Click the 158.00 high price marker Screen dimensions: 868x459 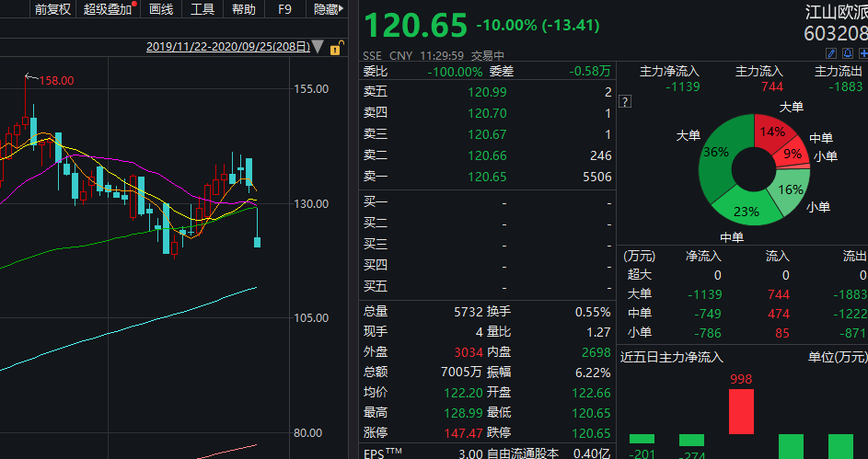[56, 80]
